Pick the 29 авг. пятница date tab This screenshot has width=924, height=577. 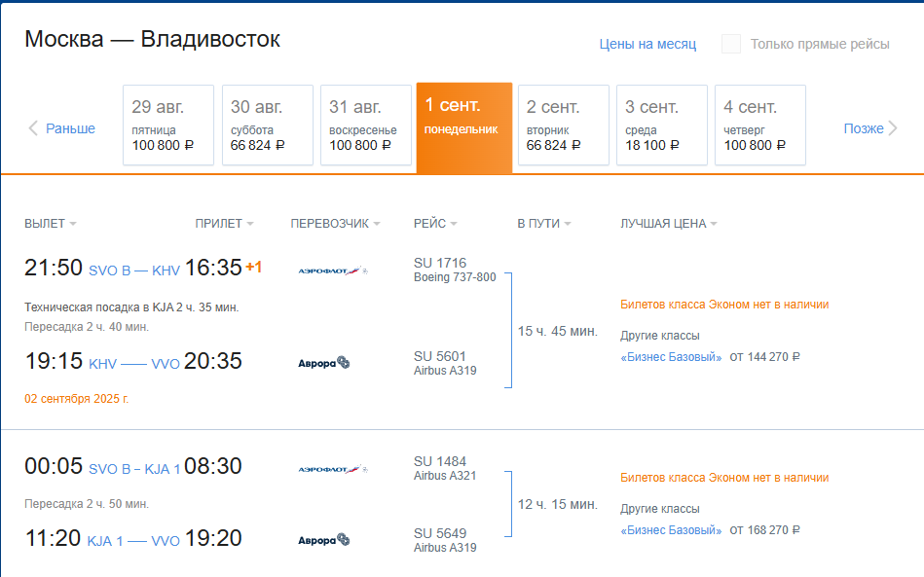(168, 126)
